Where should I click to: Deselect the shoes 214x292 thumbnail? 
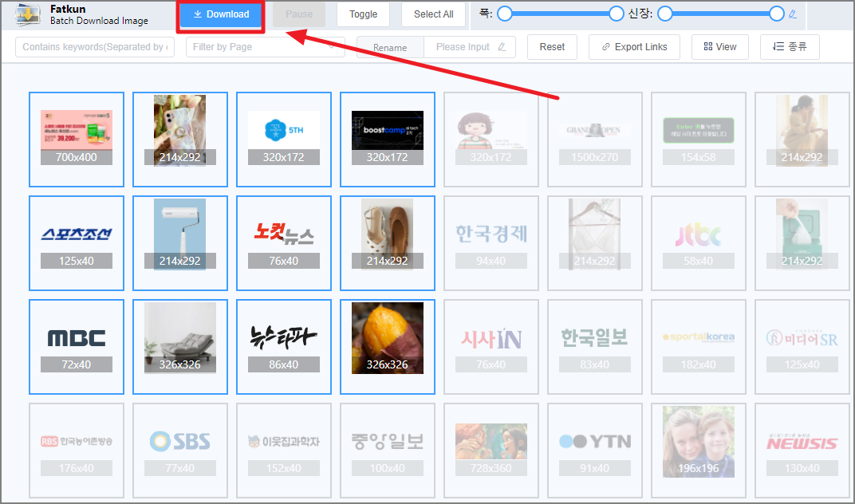coord(387,243)
